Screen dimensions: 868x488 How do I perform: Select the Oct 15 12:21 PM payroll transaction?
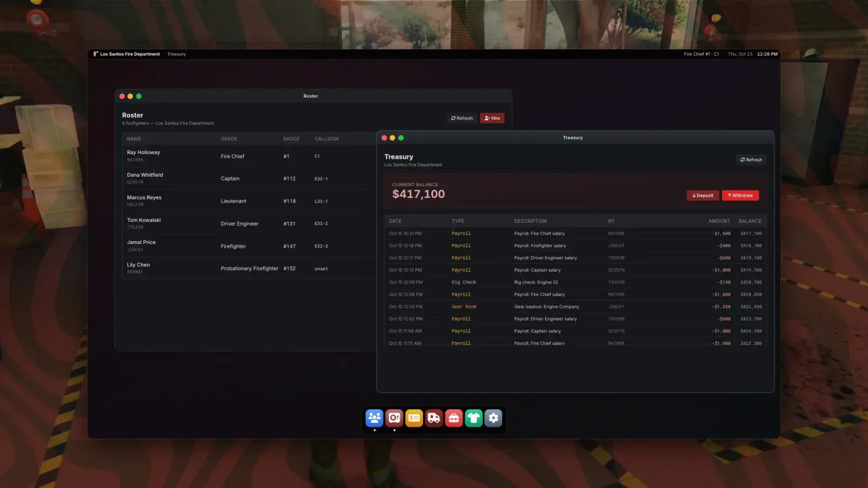click(x=575, y=234)
